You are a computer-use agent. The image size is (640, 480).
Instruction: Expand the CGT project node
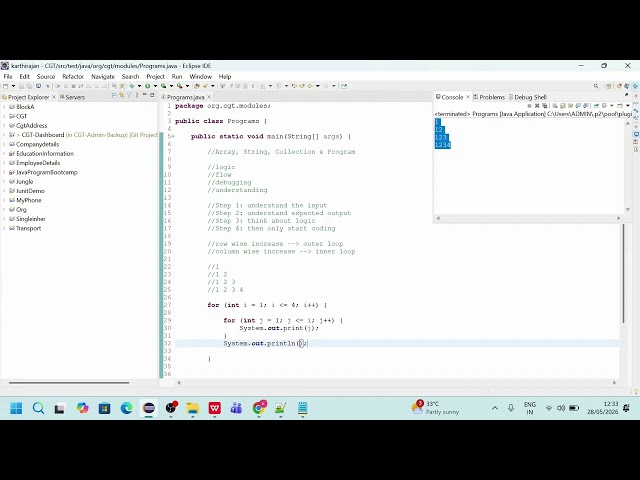point(4,116)
